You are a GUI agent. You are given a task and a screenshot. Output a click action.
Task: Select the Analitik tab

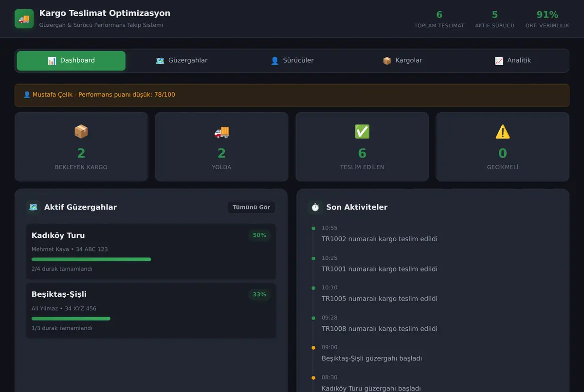pos(512,61)
